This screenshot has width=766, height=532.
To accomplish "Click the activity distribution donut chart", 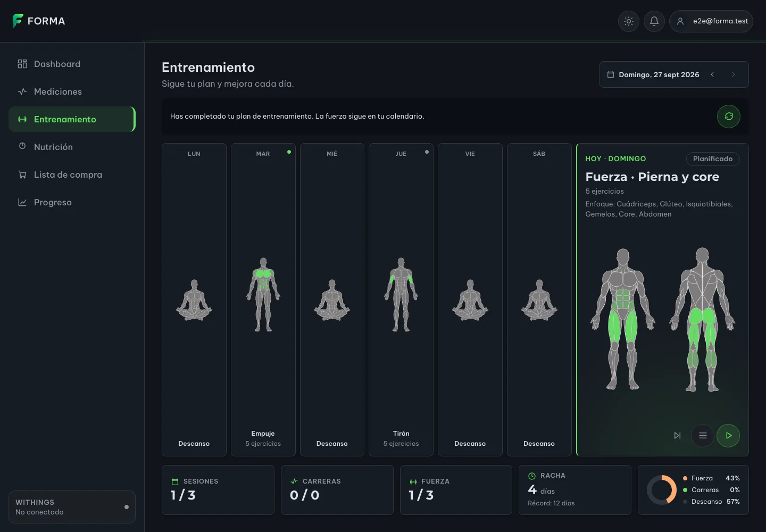I will pyautogui.click(x=662, y=490).
